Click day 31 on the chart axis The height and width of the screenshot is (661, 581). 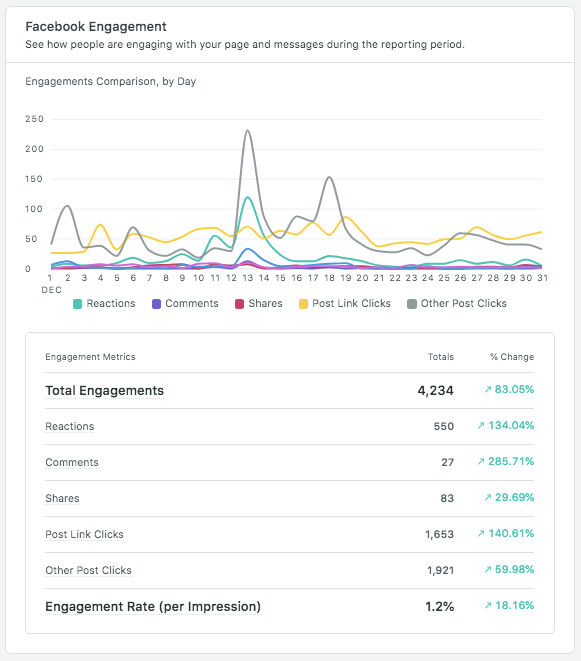click(542, 278)
